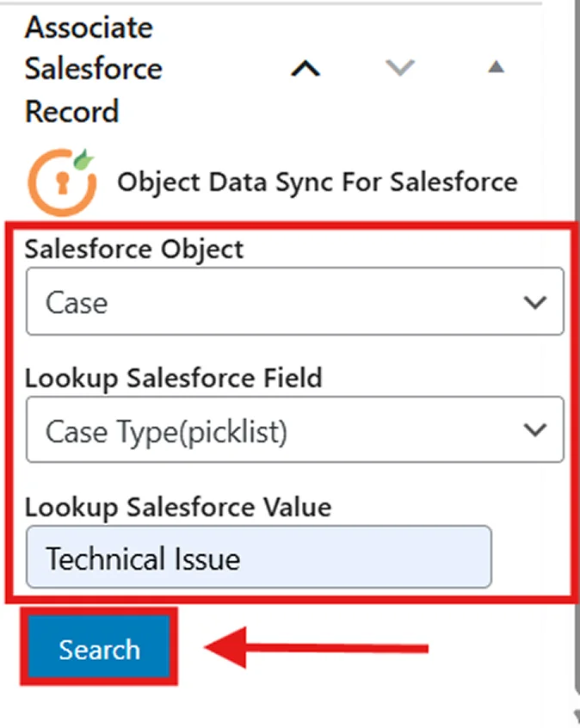Move the widget down using the down arrow
Image resolution: width=580 pixels, height=728 pixels.
(x=400, y=69)
